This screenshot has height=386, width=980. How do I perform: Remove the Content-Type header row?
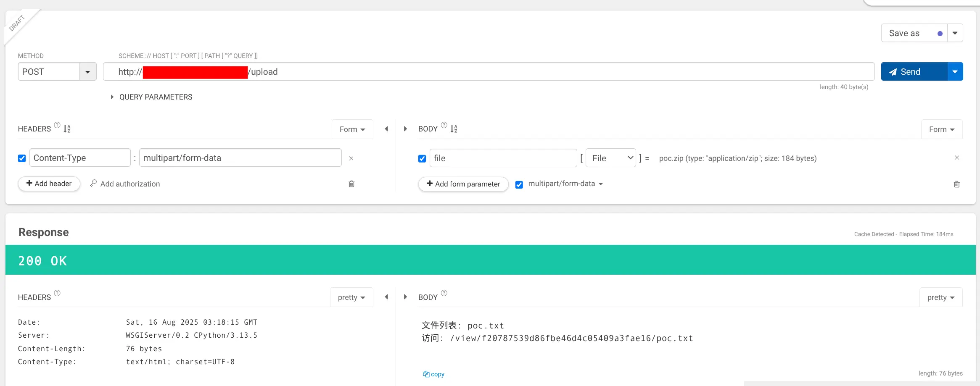coord(351,158)
